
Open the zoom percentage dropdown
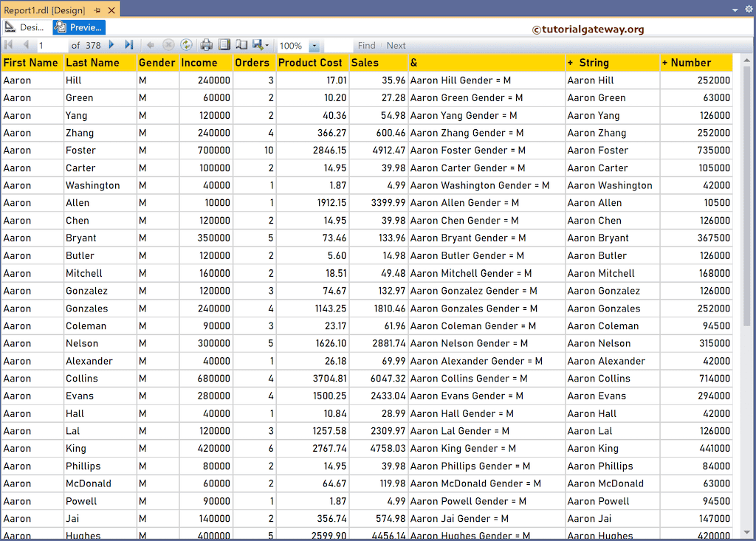pyautogui.click(x=313, y=45)
